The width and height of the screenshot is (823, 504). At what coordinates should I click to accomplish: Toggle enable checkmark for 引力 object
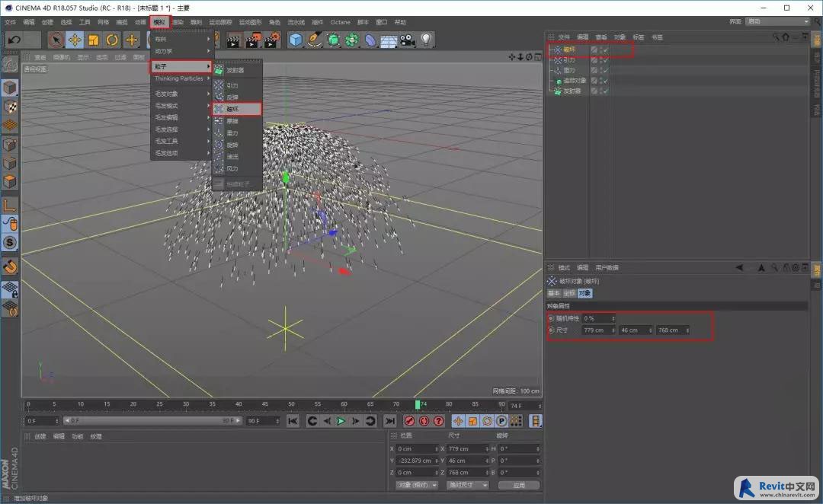[606, 60]
